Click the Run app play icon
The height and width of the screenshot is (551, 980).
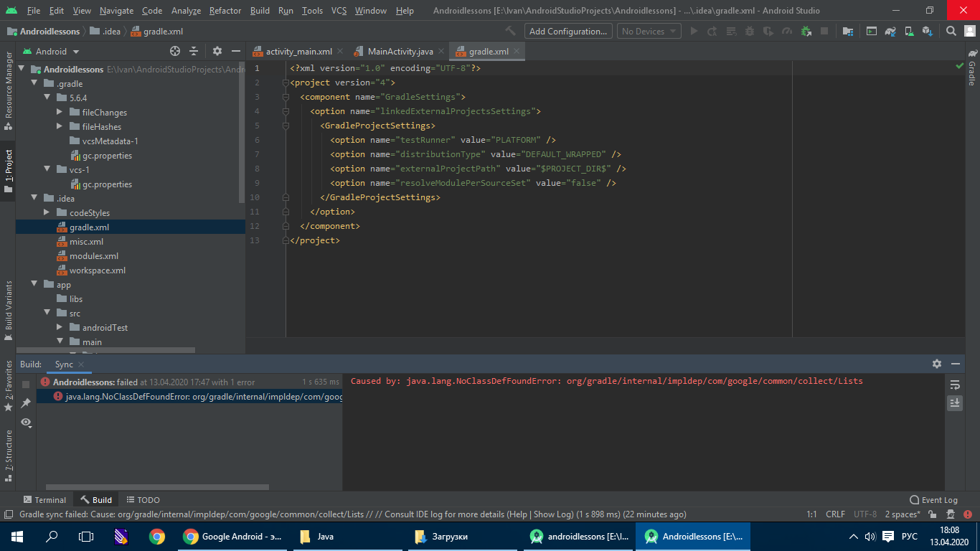coord(694,31)
